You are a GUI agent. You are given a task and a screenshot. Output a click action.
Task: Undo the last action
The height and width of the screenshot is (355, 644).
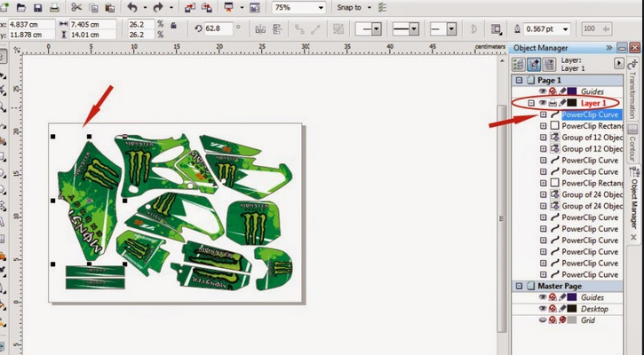(132, 7)
